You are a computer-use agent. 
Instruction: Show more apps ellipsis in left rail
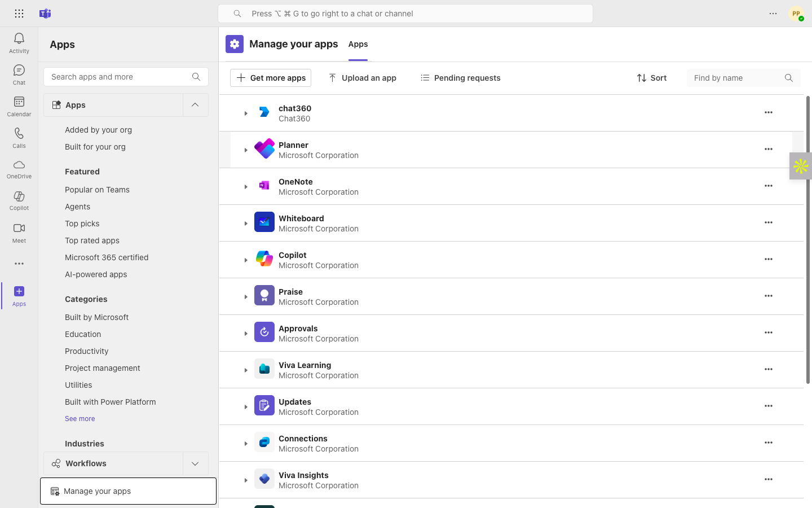pyautogui.click(x=19, y=264)
